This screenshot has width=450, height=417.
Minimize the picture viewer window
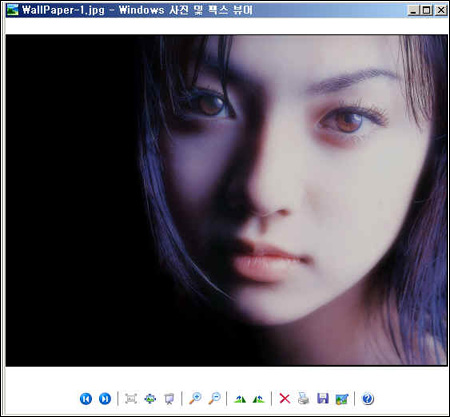[x=414, y=10]
